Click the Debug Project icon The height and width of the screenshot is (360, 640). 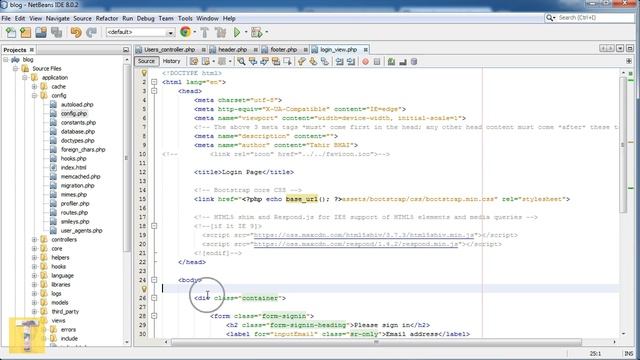point(257,32)
